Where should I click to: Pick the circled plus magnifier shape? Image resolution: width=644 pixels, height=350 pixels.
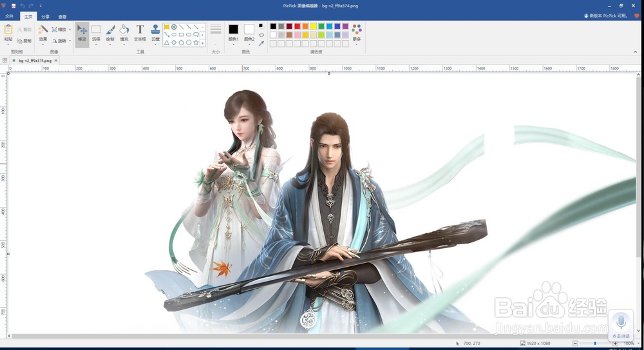174,27
